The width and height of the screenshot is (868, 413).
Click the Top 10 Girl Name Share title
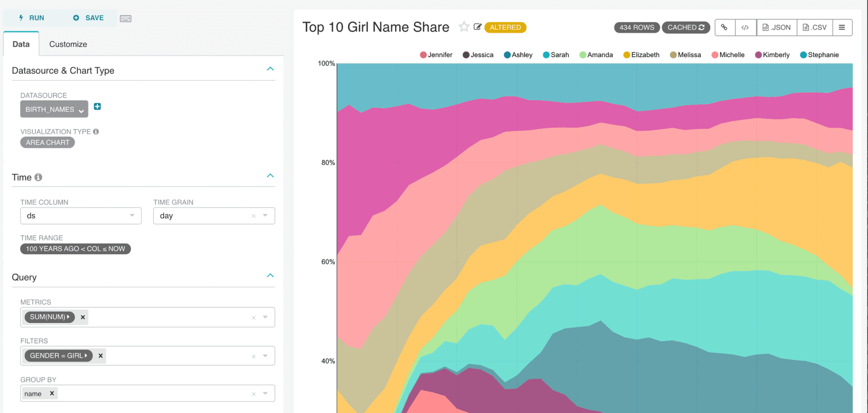[x=376, y=27]
